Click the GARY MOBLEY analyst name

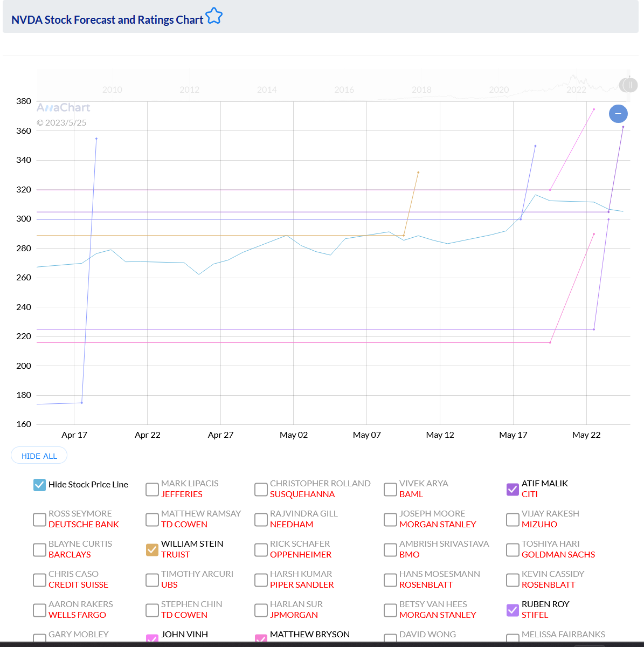pos(79,634)
